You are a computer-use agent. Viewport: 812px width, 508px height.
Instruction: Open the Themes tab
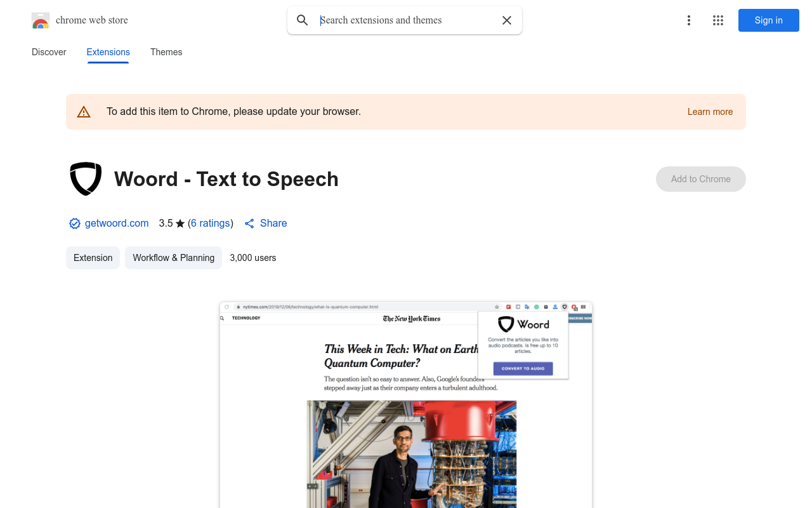pyautogui.click(x=166, y=52)
